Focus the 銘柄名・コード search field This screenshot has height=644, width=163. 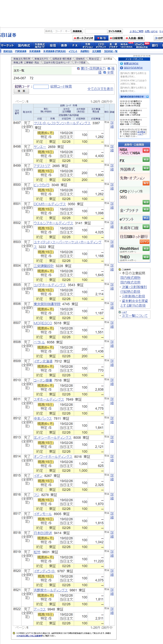(x=58, y=31)
